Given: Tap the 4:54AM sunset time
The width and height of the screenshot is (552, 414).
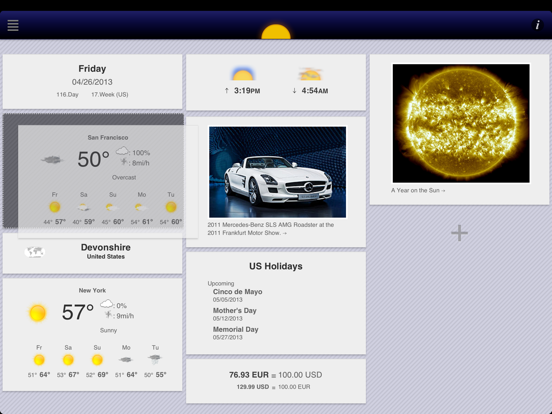Looking at the screenshot, I should click(315, 91).
